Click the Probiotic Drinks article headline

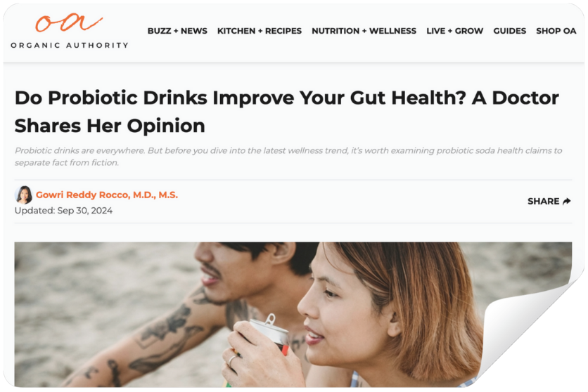pyautogui.click(x=286, y=111)
